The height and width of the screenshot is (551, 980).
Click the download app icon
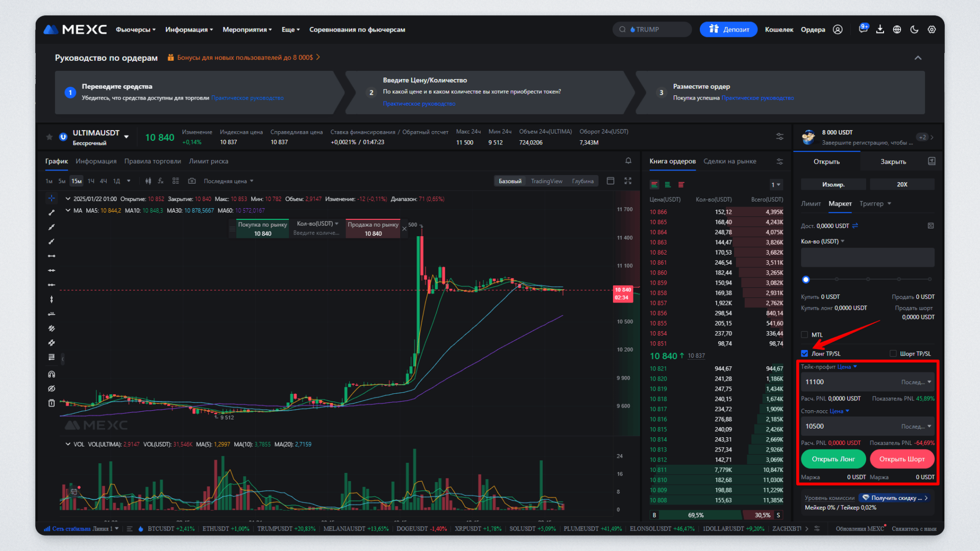coord(880,30)
